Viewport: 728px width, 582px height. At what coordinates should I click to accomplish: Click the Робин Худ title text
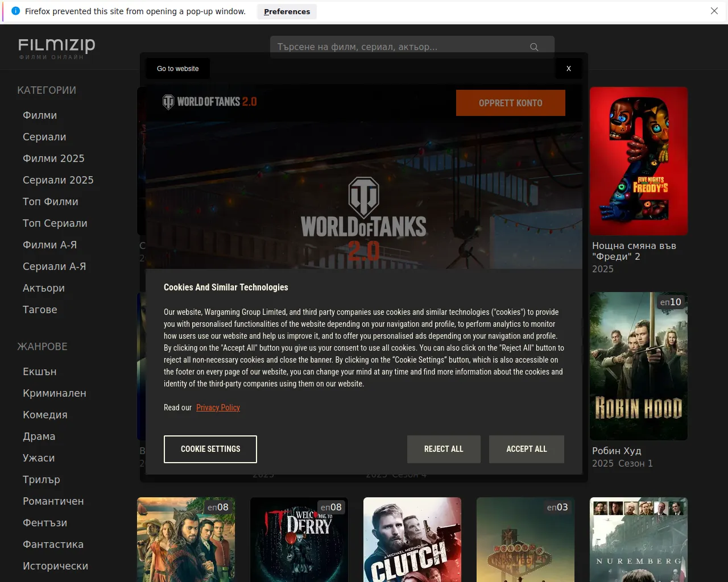pos(617,451)
